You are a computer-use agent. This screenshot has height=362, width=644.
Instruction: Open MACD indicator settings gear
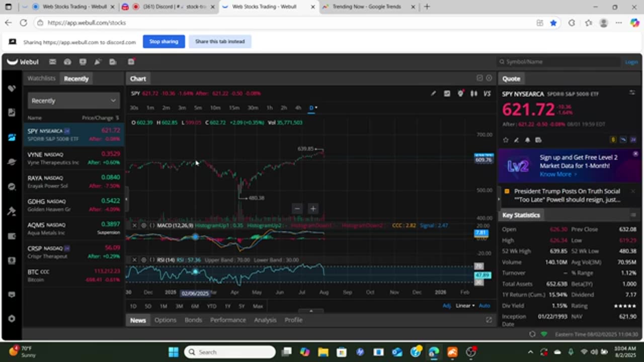pyautogui.click(x=143, y=225)
